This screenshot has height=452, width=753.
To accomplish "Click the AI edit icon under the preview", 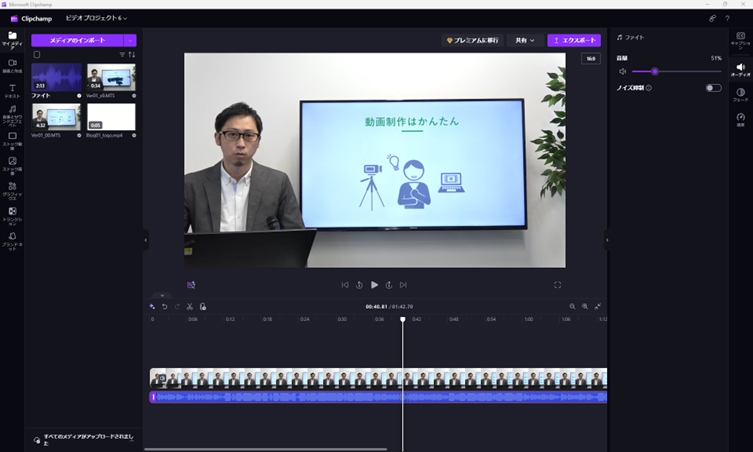I will click(x=191, y=285).
